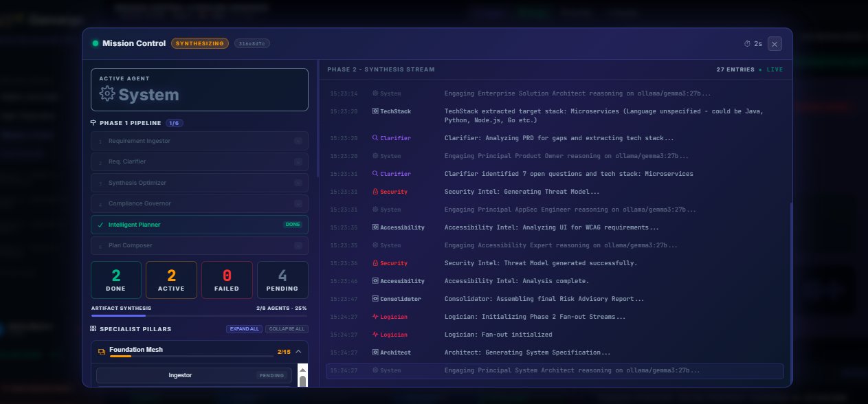This screenshot has height=404, width=868.
Task: Click the System gear icon for Principal System Architect entry
Action: tap(375, 370)
